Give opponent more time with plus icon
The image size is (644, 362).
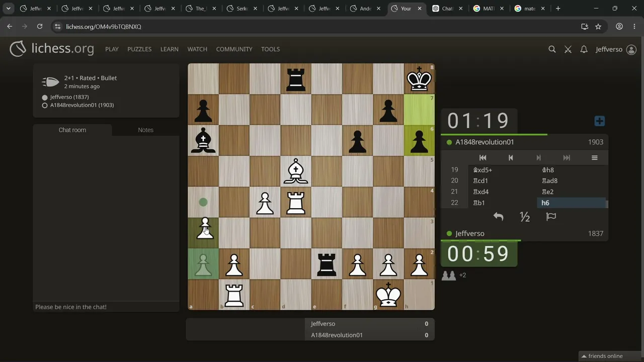(599, 121)
